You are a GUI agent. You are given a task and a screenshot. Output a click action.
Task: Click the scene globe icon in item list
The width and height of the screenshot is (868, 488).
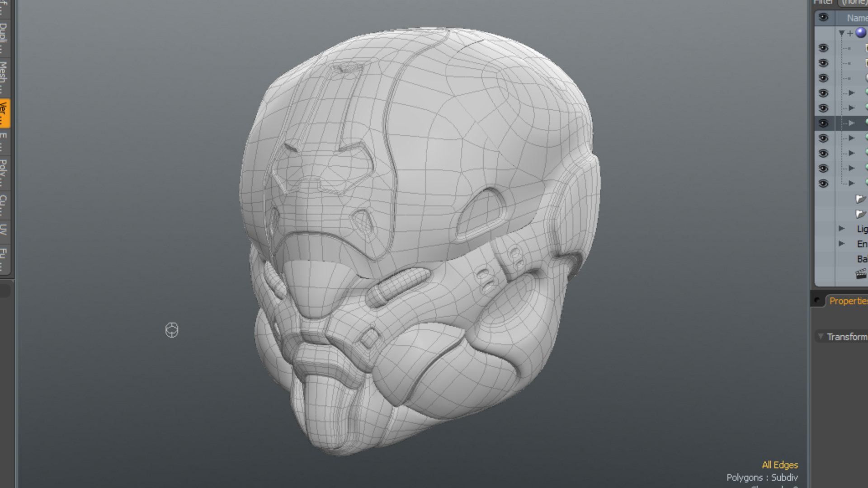pyautogui.click(x=861, y=33)
